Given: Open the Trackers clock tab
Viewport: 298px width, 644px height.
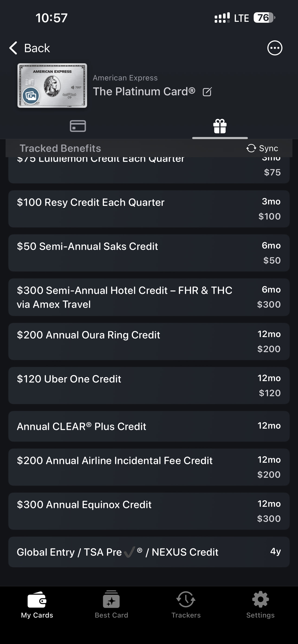Looking at the screenshot, I should pyautogui.click(x=186, y=604).
